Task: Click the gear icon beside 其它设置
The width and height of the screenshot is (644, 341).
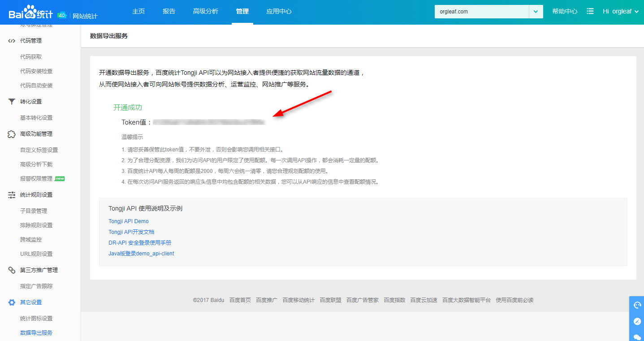Action: (12, 302)
